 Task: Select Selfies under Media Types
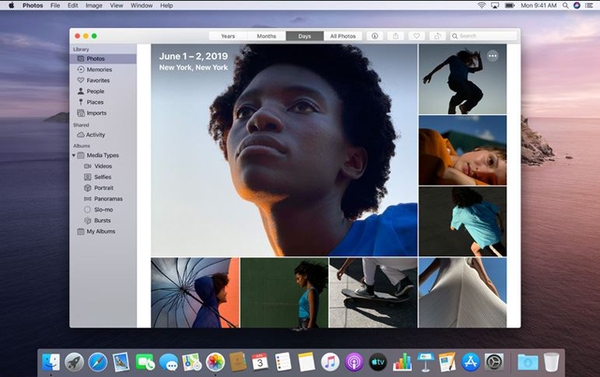pos(103,177)
